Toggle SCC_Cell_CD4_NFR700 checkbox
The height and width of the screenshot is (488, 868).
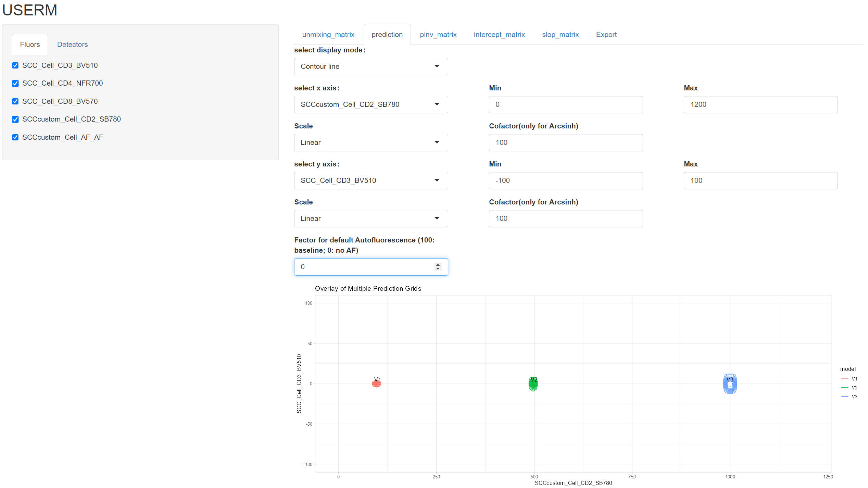coord(15,83)
